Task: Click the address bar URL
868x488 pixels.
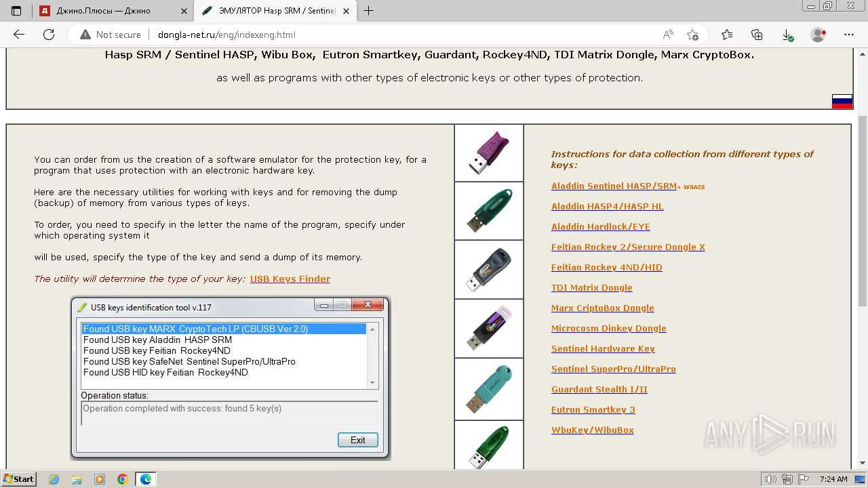Action: [x=226, y=35]
